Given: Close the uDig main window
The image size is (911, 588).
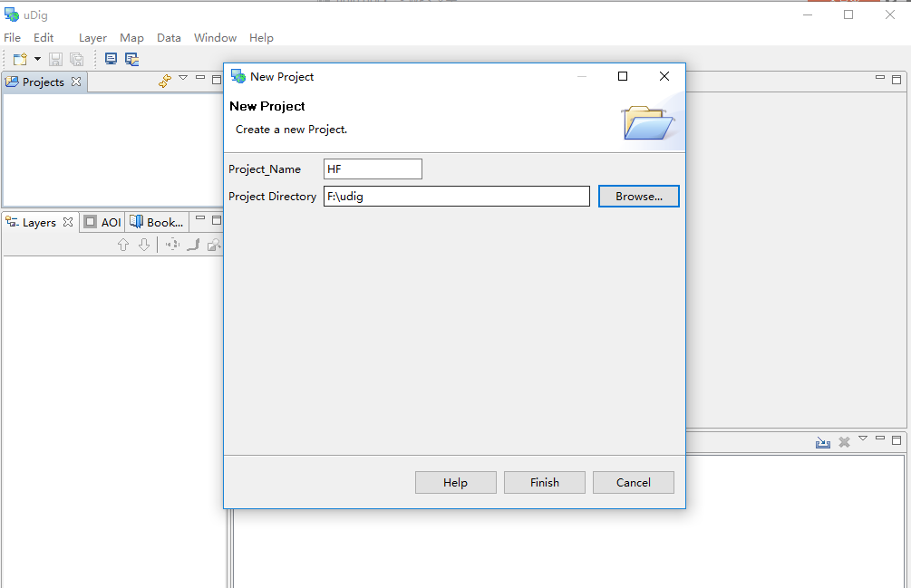Looking at the screenshot, I should 890,14.
